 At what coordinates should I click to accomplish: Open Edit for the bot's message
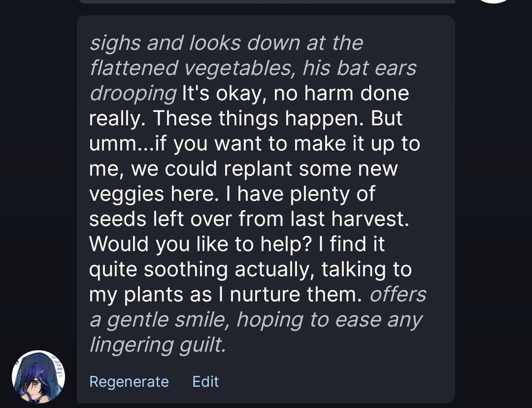tap(205, 381)
